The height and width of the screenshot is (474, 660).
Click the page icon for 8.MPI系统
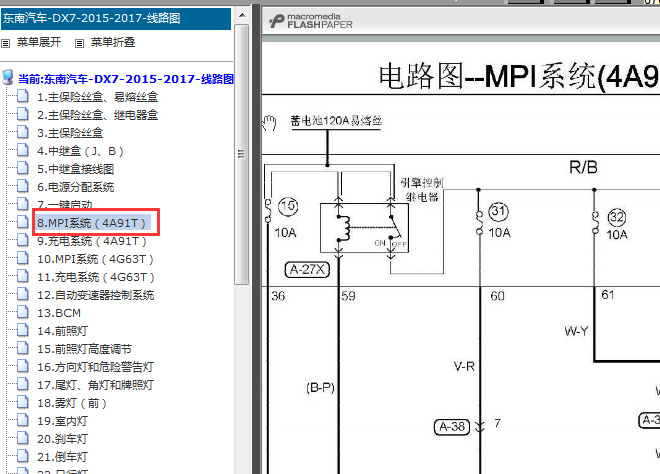23,221
